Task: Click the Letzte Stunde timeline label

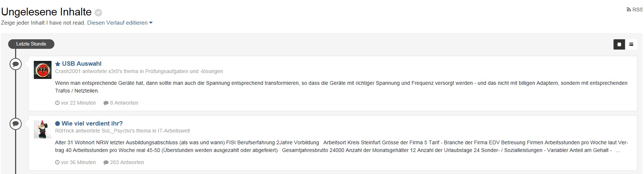Action: pyautogui.click(x=31, y=44)
